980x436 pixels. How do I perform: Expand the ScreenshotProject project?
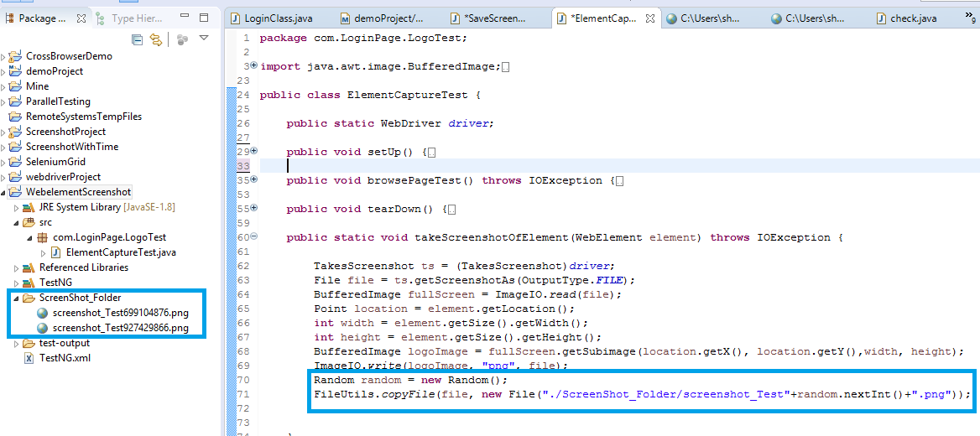pyautogui.click(x=3, y=132)
